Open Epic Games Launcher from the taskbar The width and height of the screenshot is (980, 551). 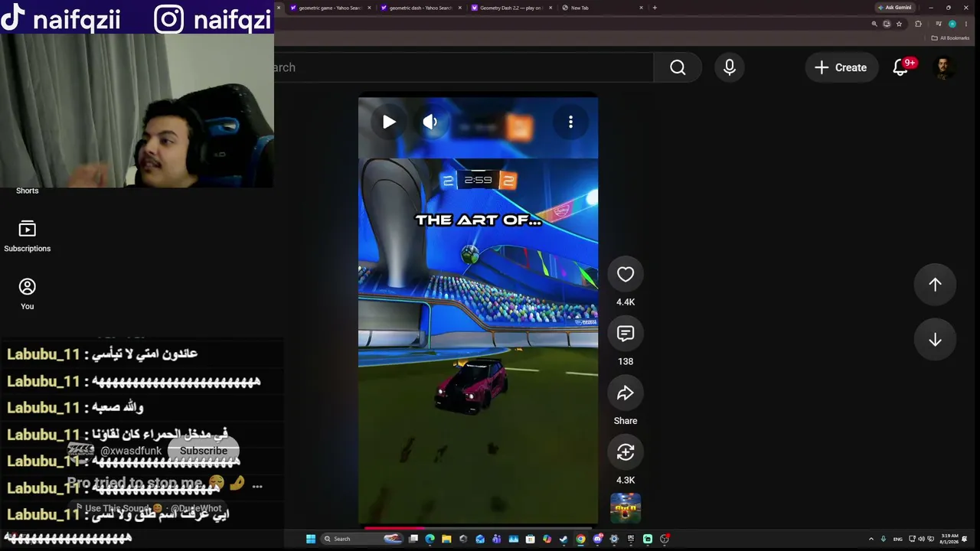click(630, 539)
